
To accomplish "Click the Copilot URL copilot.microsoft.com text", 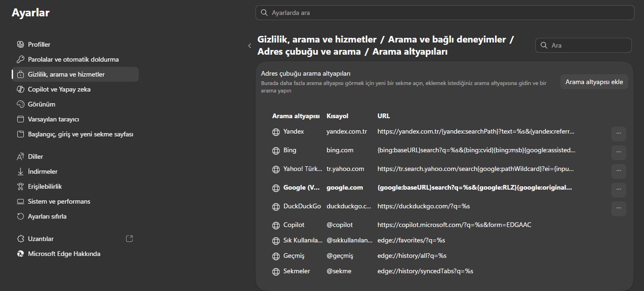I will pos(454,225).
